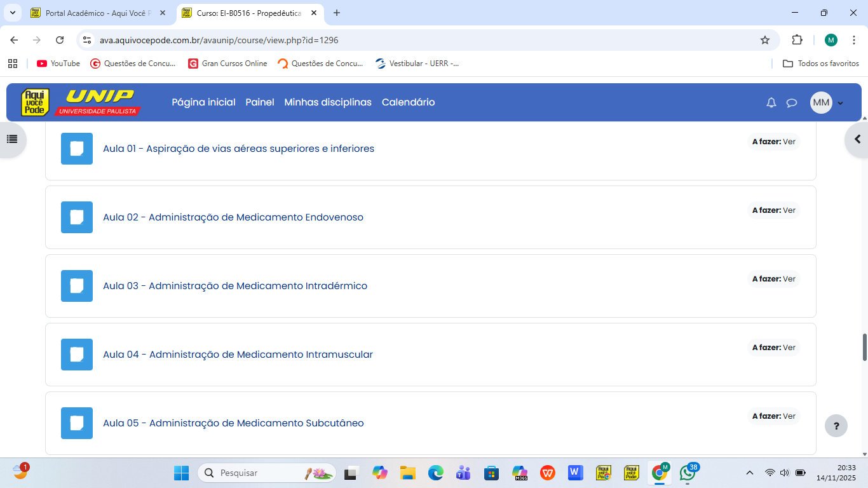Viewport: 868px width, 488px height.
Task: Click the Aula 03 page activity icon
Action: 77,286
